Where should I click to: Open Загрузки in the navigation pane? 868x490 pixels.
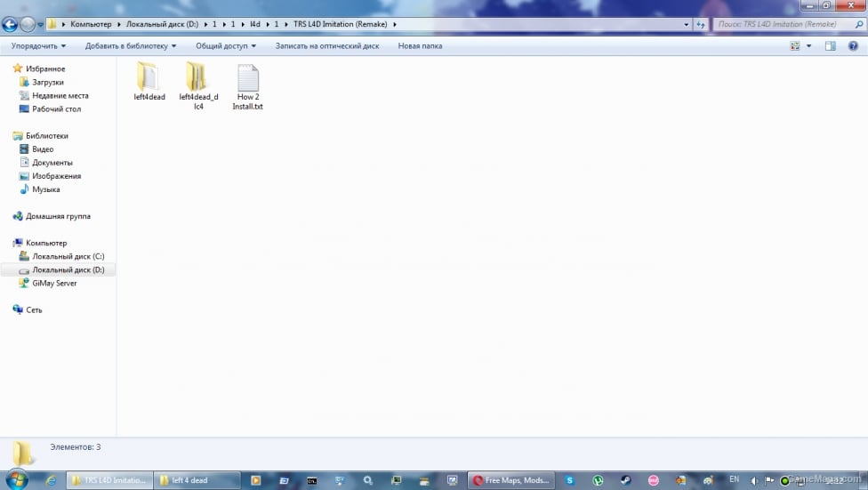(48, 82)
